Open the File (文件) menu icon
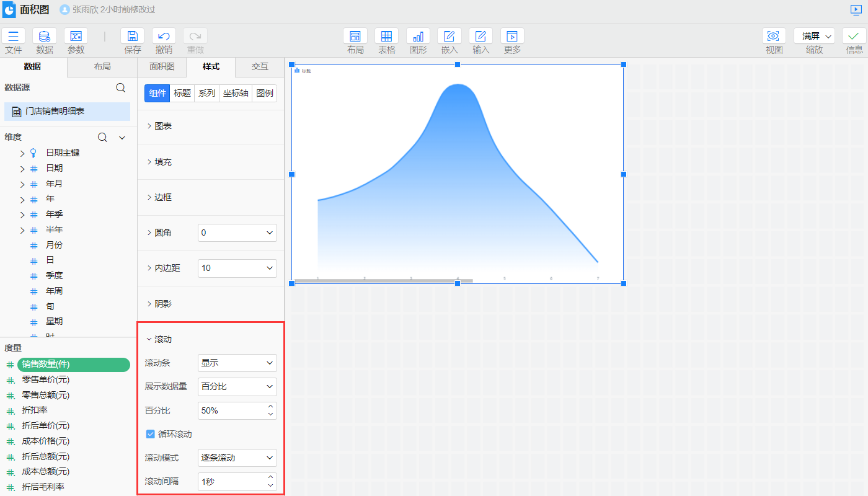This screenshot has width=868, height=496. (x=13, y=36)
